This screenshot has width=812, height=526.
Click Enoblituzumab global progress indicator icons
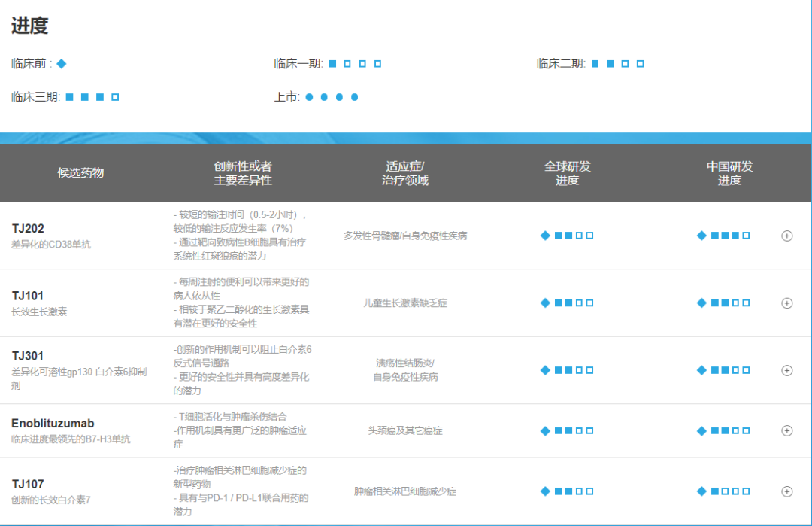click(567, 431)
